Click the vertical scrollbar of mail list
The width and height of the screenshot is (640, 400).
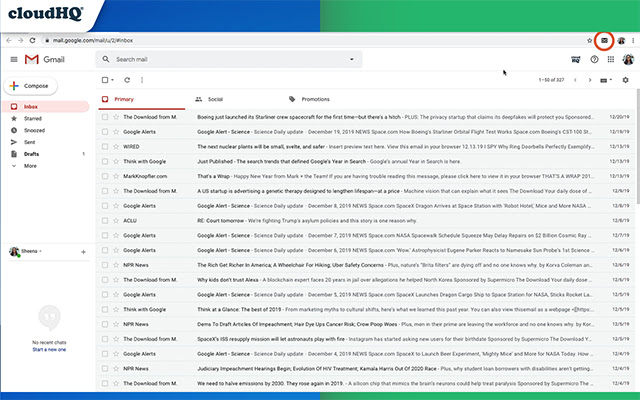638,147
